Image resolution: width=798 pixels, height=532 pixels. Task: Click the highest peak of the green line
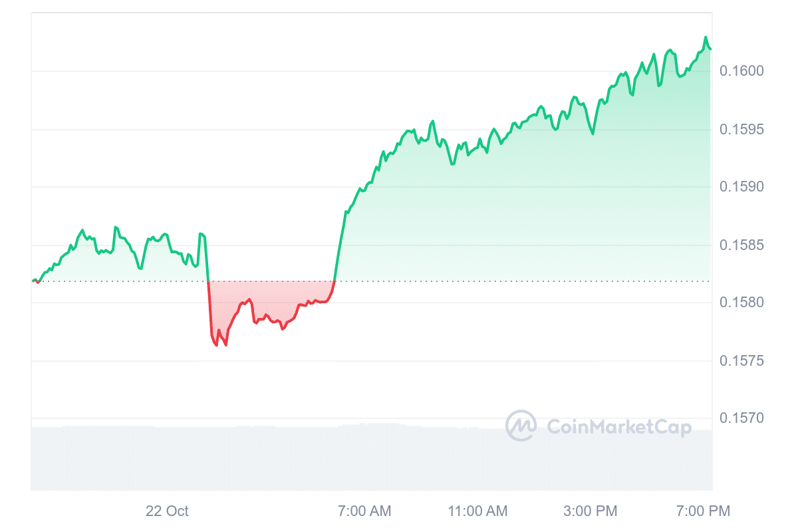click(706, 37)
